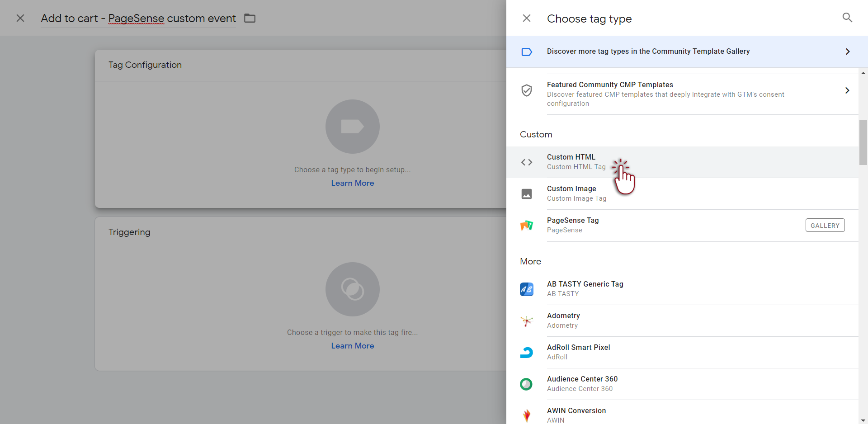Open Learn More under Tag Configuration
Screen dimensions: 868x424
click(x=353, y=183)
